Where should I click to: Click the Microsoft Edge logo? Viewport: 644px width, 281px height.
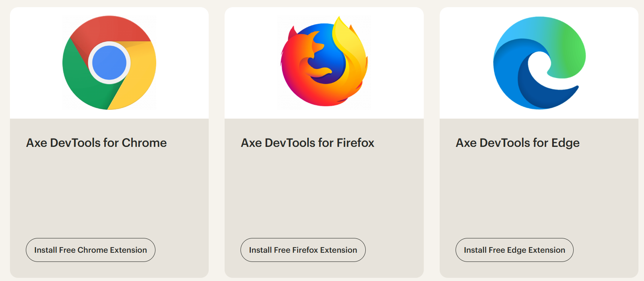pyautogui.click(x=539, y=63)
